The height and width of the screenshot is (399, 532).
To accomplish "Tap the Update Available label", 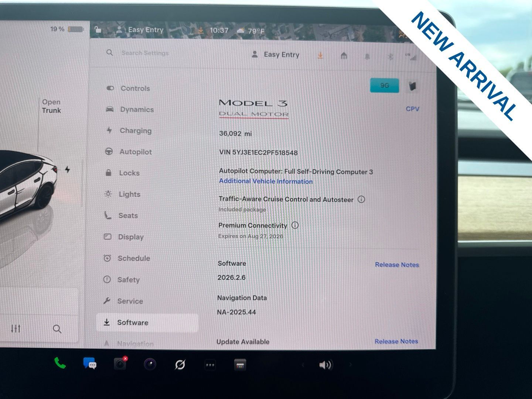I will pos(243,342).
